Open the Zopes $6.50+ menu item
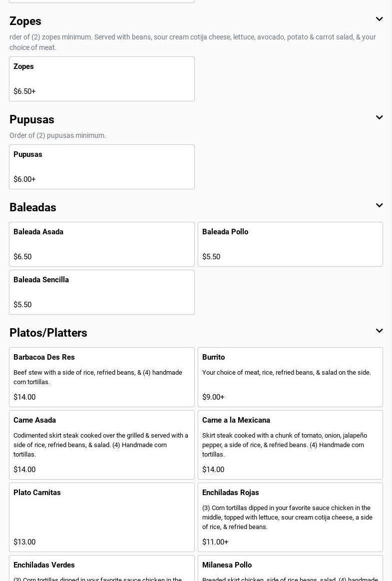 [102, 79]
